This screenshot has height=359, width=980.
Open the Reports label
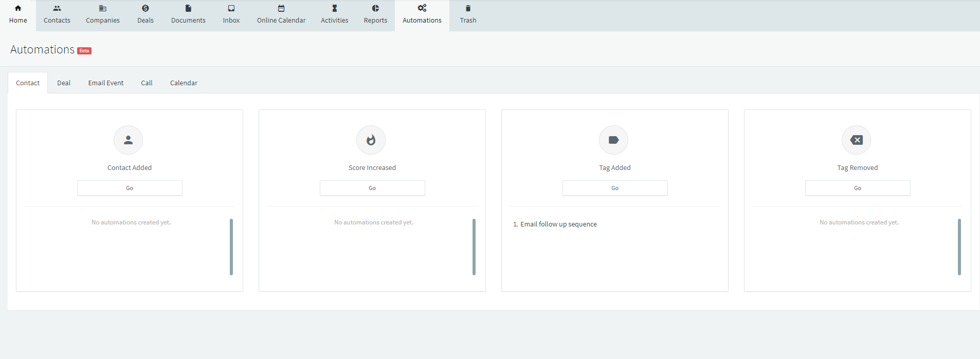(x=375, y=21)
